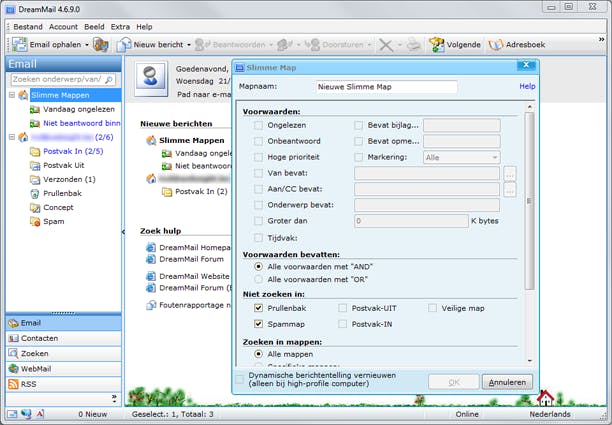Click the Email ophalen toolbar icon
This screenshot has width=612, height=425.
(x=20, y=44)
